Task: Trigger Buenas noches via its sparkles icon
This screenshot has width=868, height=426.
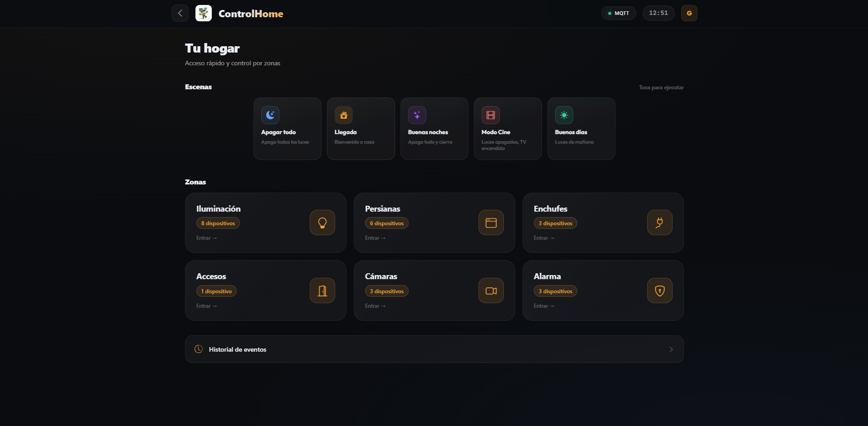Action: coord(418,115)
